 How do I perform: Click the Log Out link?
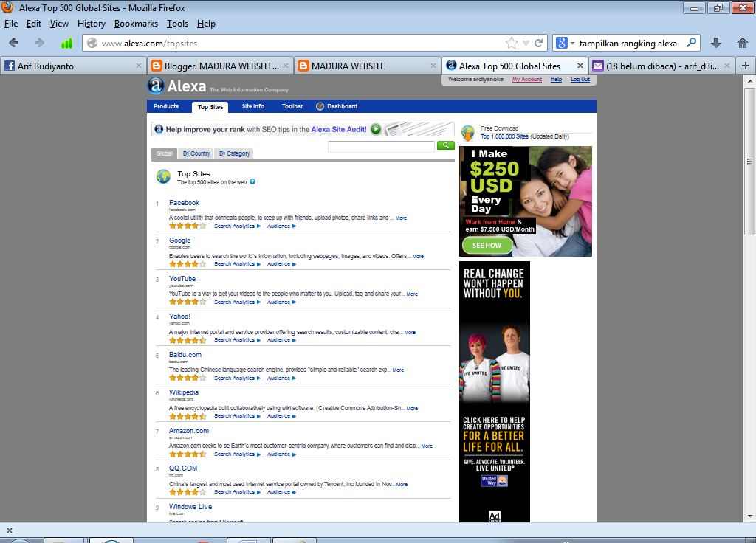(580, 80)
